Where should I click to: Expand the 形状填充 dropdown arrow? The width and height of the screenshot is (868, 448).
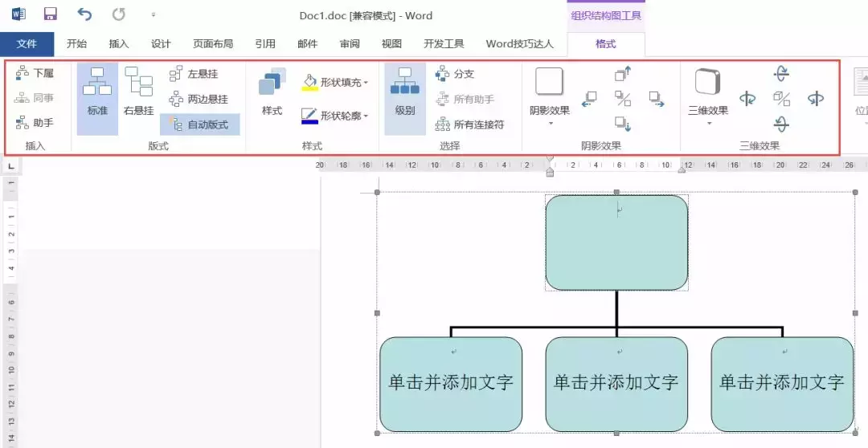(x=366, y=83)
